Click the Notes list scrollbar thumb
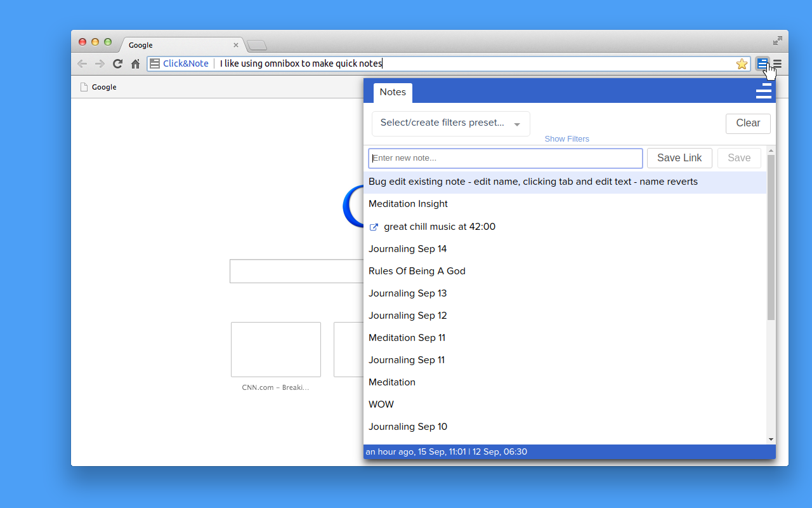The height and width of the screenshot is (508, 812). tap(771, 237)
